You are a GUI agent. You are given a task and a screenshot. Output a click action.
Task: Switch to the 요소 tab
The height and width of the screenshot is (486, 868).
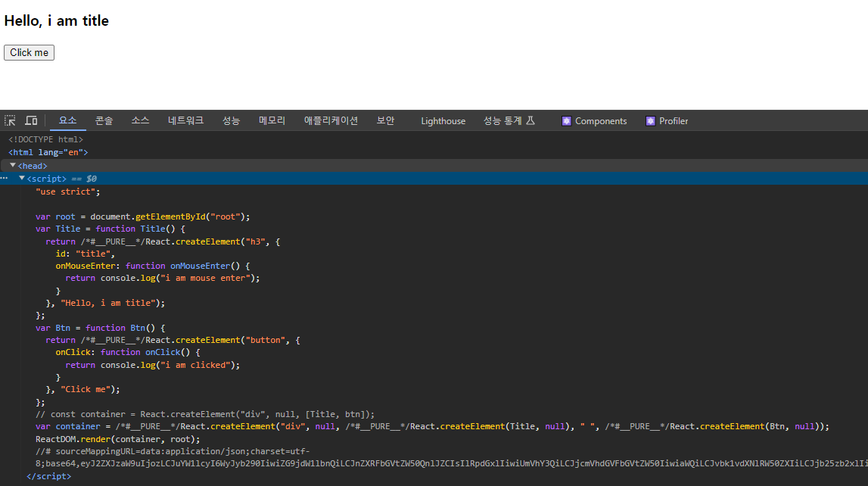point(67,120)
